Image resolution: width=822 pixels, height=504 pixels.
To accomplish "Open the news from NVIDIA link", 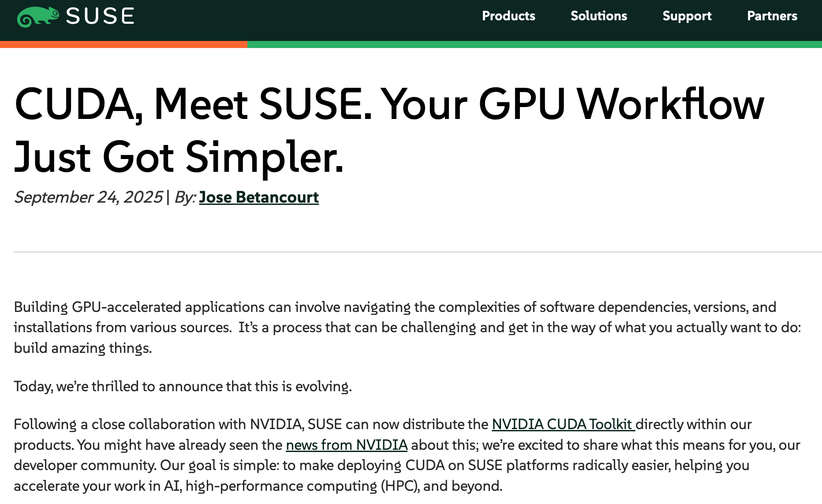I will click(x=346, y=445).
